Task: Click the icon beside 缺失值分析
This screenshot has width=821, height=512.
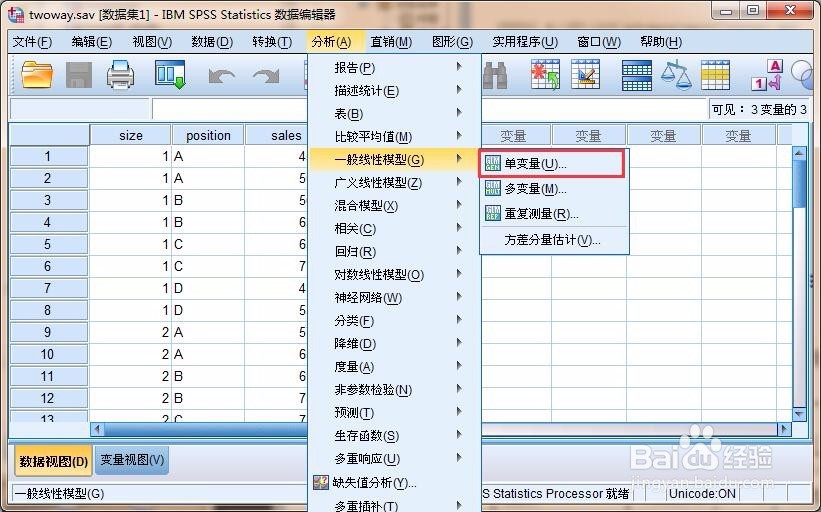Action: [320, 482]
